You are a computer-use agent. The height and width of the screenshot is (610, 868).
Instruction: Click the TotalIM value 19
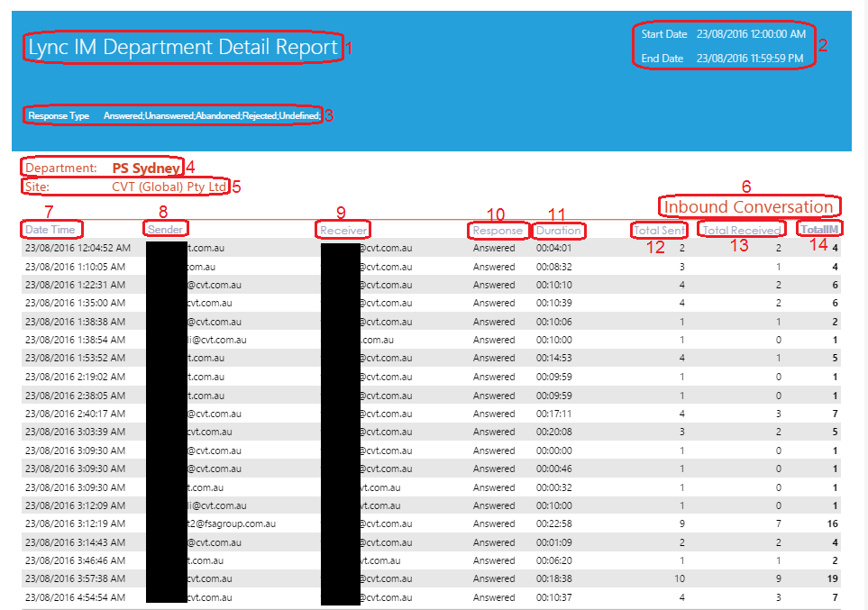(833, 579)
